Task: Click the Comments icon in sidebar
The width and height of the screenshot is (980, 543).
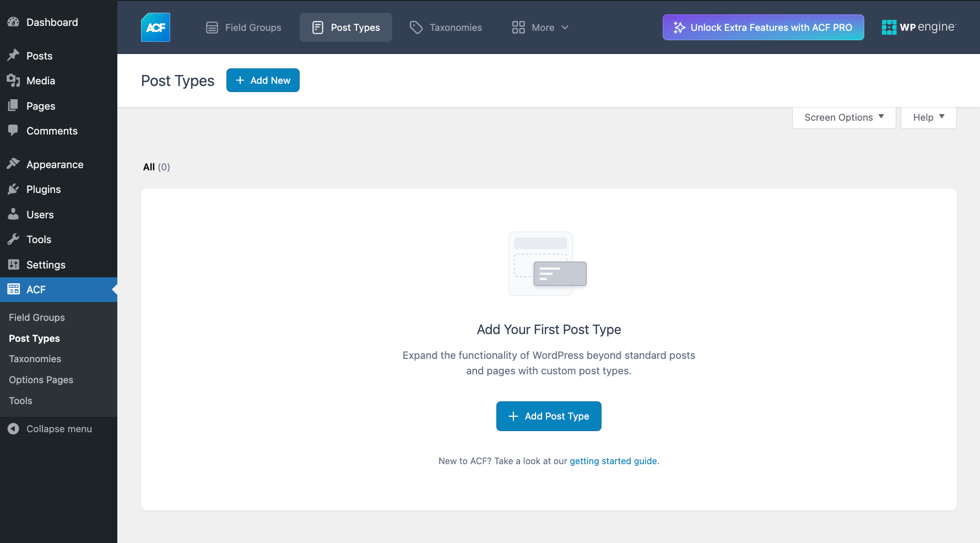Action: [x=14, y=131]
